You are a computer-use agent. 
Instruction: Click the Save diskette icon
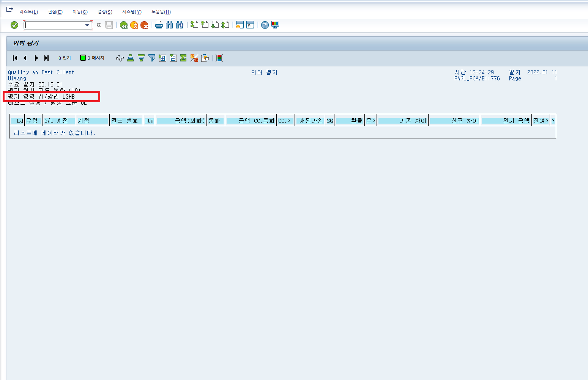pos(109,25)
